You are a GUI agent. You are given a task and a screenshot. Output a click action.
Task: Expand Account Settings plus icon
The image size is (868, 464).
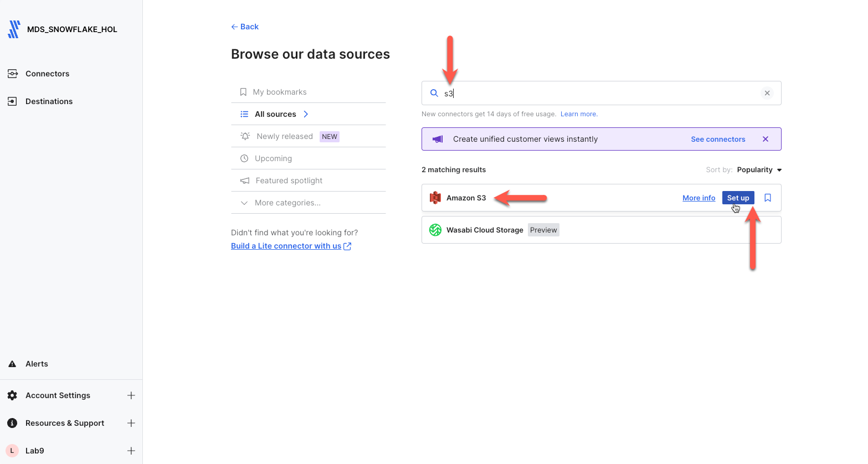(x=131, y=395)
